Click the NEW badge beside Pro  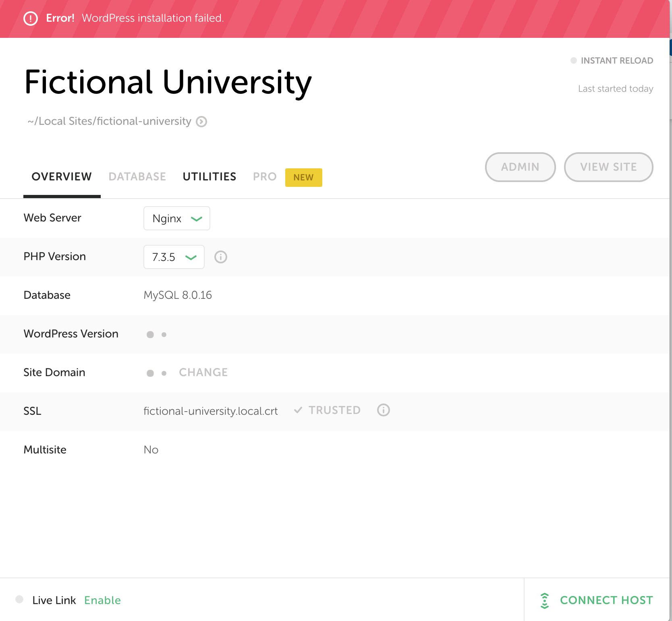[x=304, y=178]
